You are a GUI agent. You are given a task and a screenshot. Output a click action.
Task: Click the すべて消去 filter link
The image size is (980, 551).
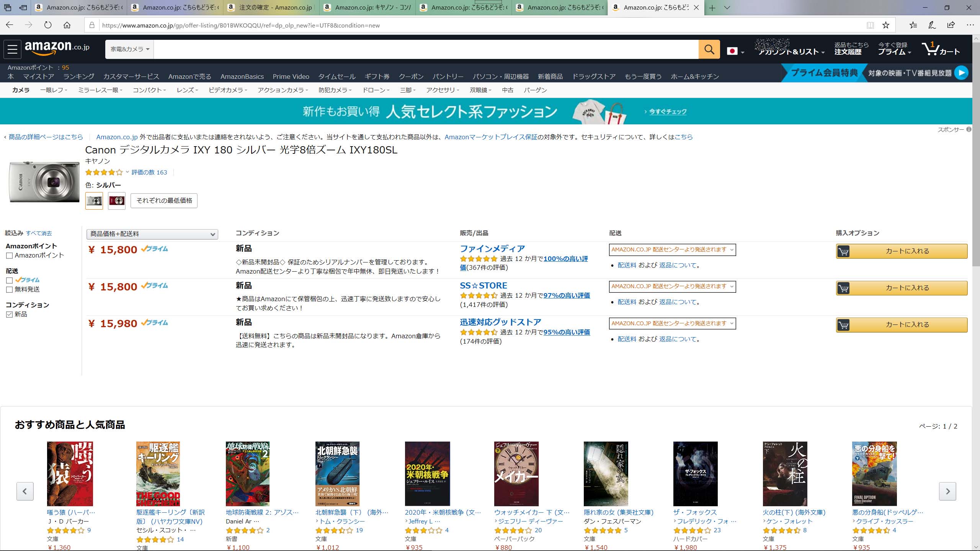(x=39, y=233)
